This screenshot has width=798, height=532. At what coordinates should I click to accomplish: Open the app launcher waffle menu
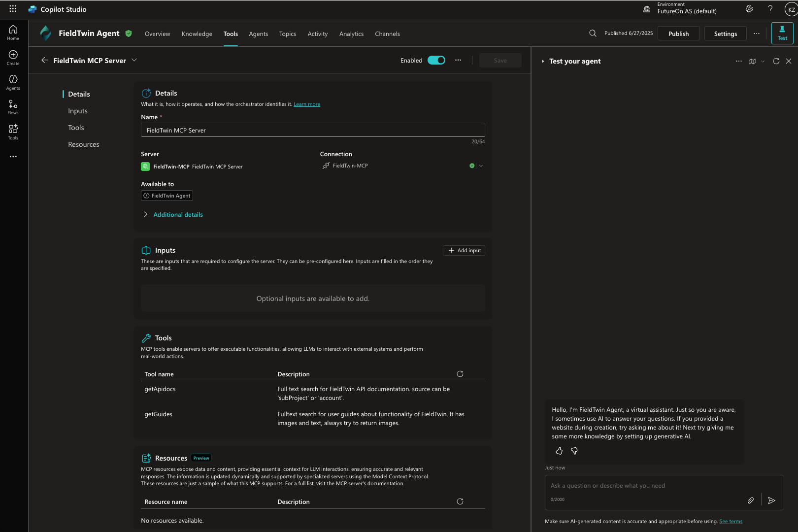pyautogui.click(x=13, y=9)
